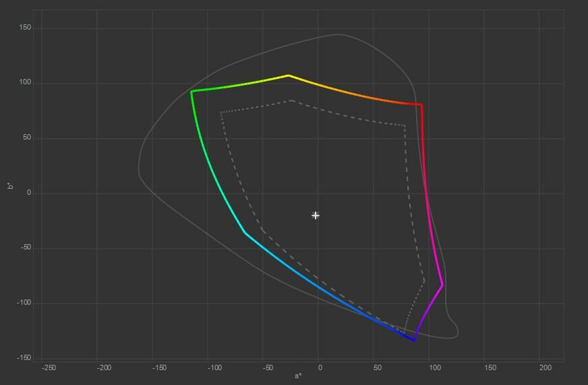The height and width of the screenshot is (385, 588).
Task: Click the -200 tick on a* axis
Action: pos(104,367)
